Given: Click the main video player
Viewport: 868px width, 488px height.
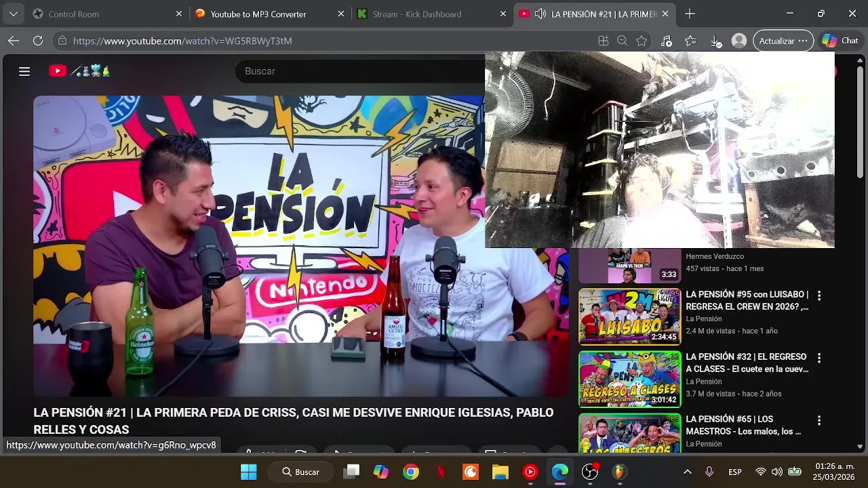Looking at the screenshot, I should click(301, 245).
